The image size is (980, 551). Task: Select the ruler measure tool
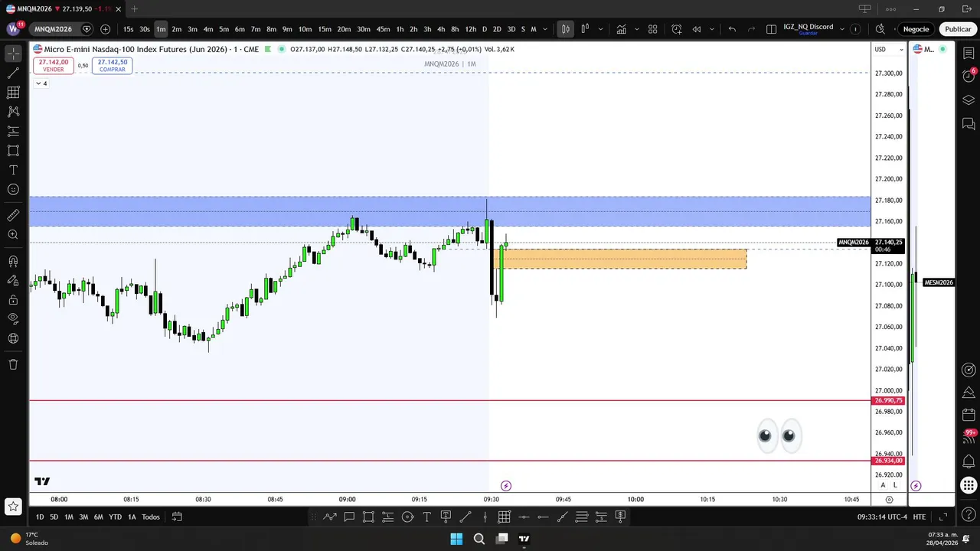pos(13,216)
